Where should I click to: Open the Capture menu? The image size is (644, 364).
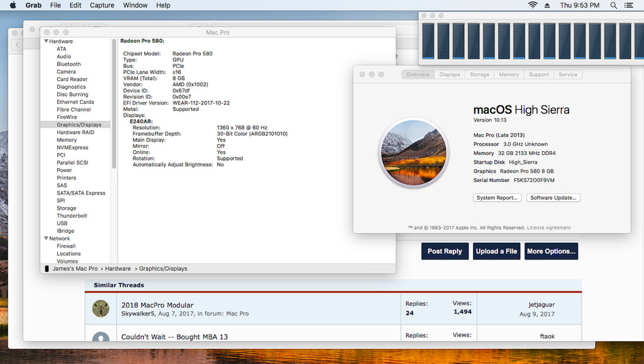pyautogui.click(x=102, y=5)
